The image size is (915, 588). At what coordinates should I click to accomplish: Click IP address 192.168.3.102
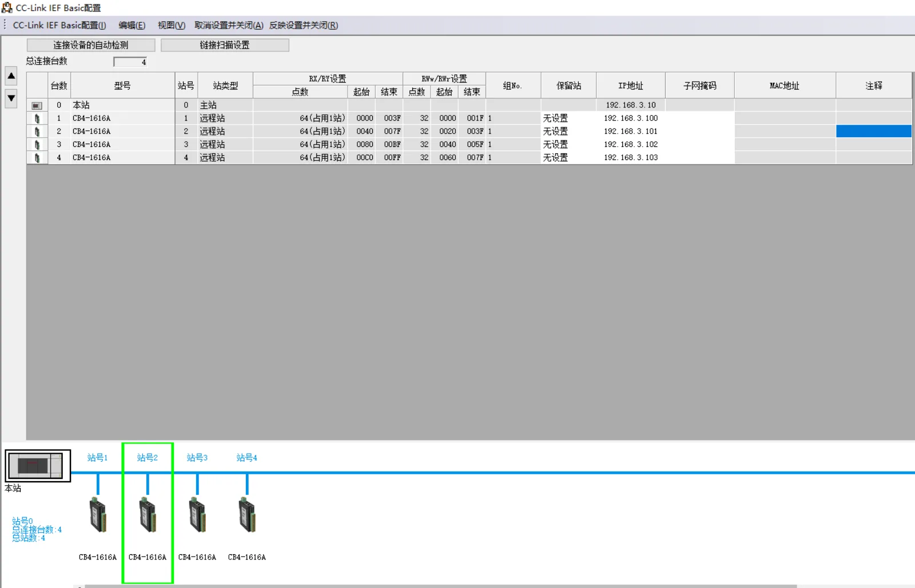pos(631,145)
